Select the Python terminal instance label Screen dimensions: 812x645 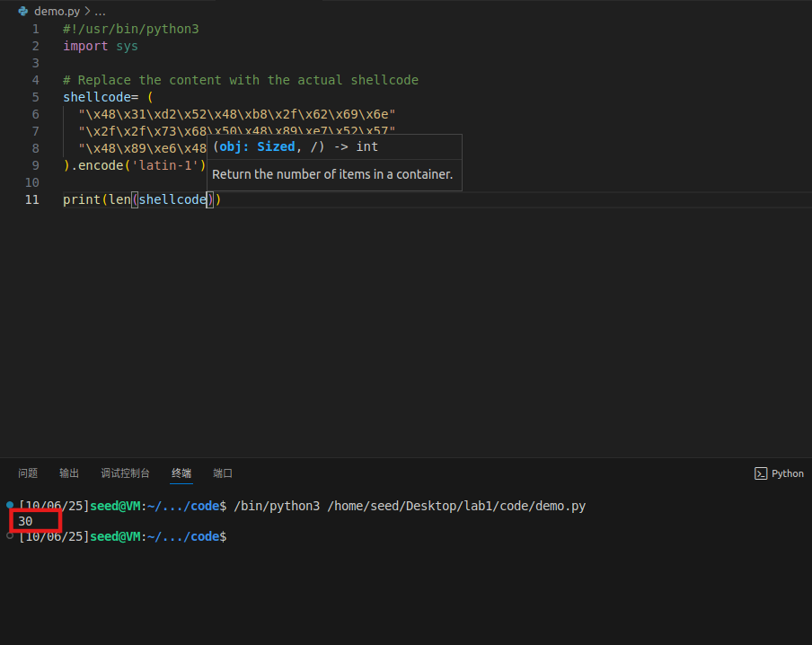(x=787, y=473)
